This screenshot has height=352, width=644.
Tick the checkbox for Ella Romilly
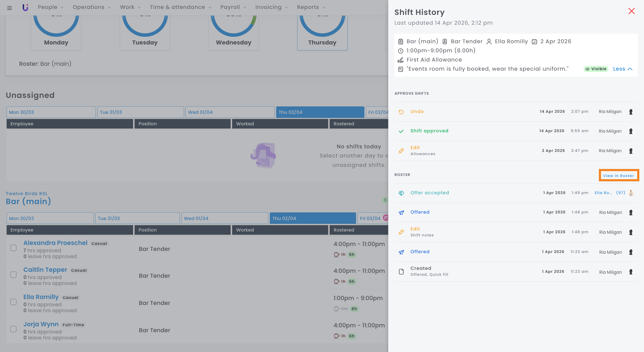coord(13,302)
